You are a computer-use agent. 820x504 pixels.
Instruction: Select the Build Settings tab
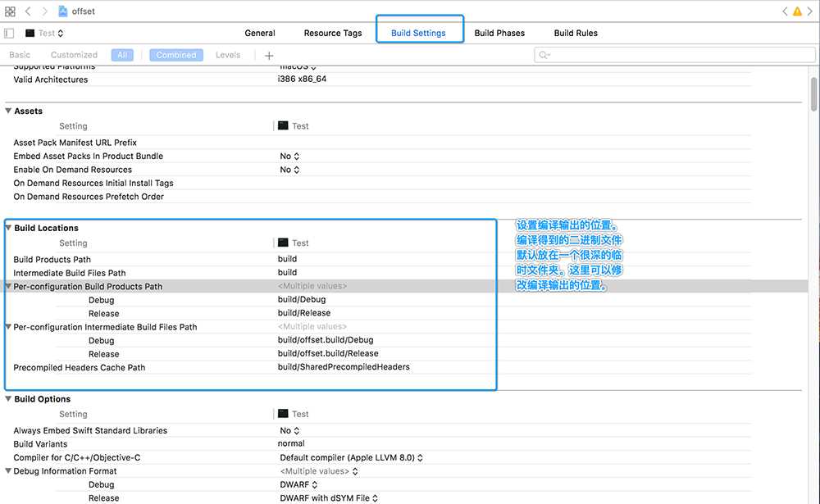click(x=418, y=33)
